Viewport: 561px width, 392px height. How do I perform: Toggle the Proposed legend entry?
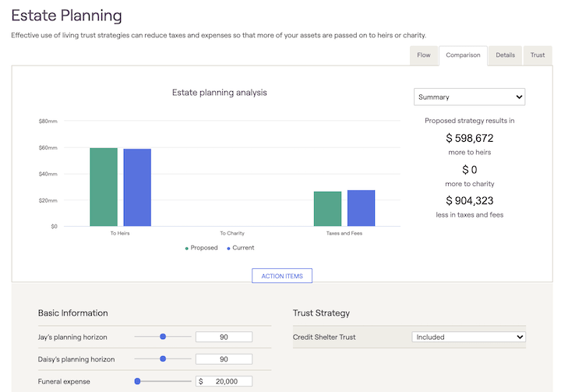click(x=202, y=248)
